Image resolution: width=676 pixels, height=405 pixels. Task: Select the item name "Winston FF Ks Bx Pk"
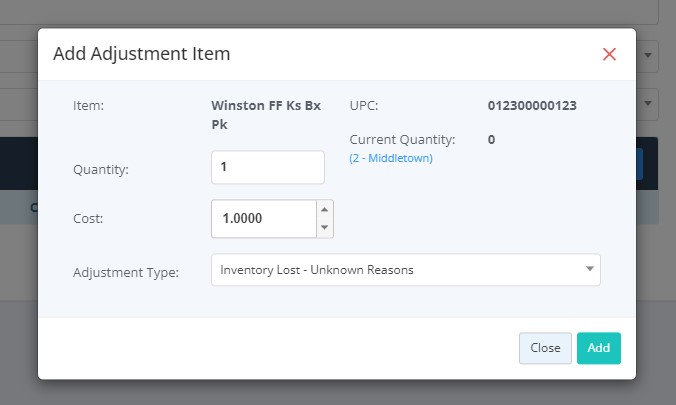pos(266,114)
